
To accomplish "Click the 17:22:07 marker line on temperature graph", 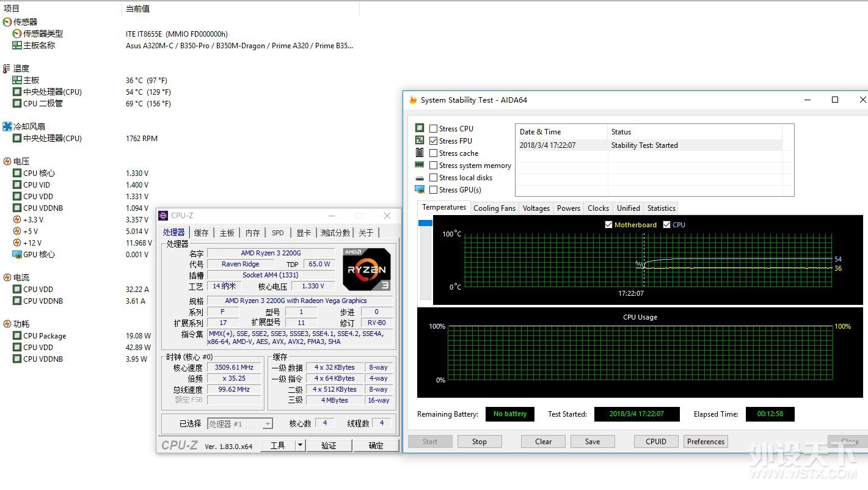I will pyautogui.click(x=643, y=259).
